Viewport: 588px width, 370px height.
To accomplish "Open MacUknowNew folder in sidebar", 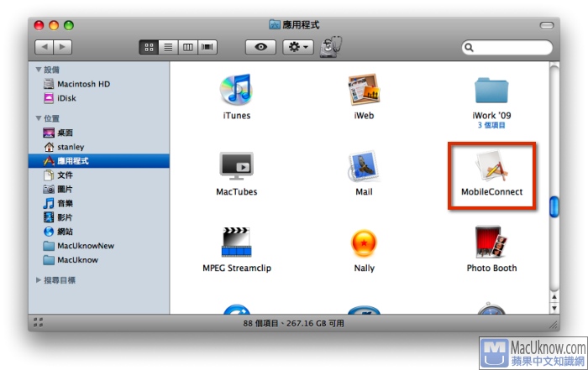I will pyautogui.click(x=99, y=246).
